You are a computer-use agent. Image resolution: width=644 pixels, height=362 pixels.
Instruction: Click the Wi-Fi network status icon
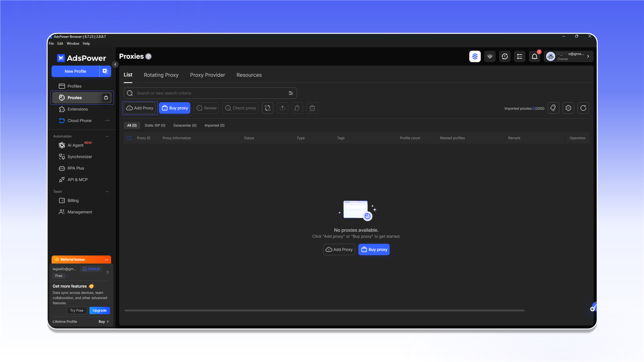[490, 56]
